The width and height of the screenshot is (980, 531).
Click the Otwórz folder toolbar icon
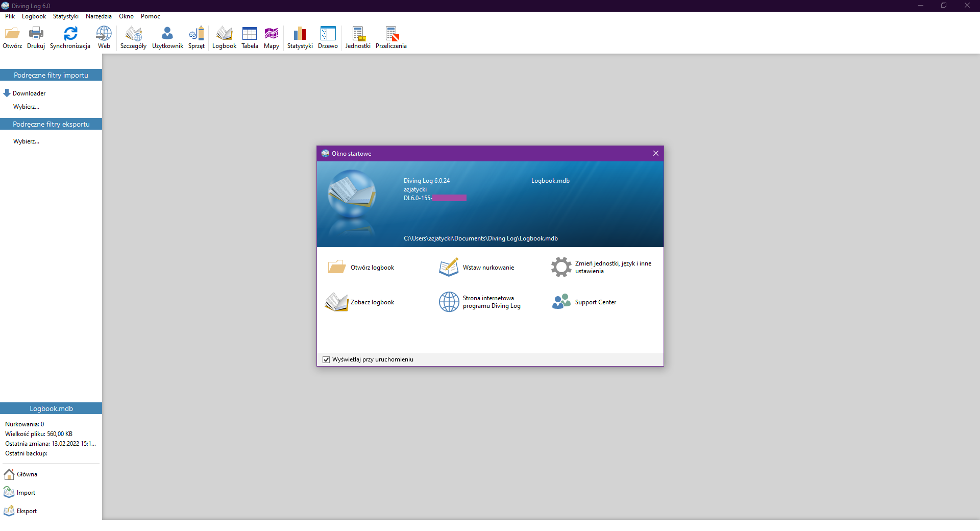click(12, 38)
